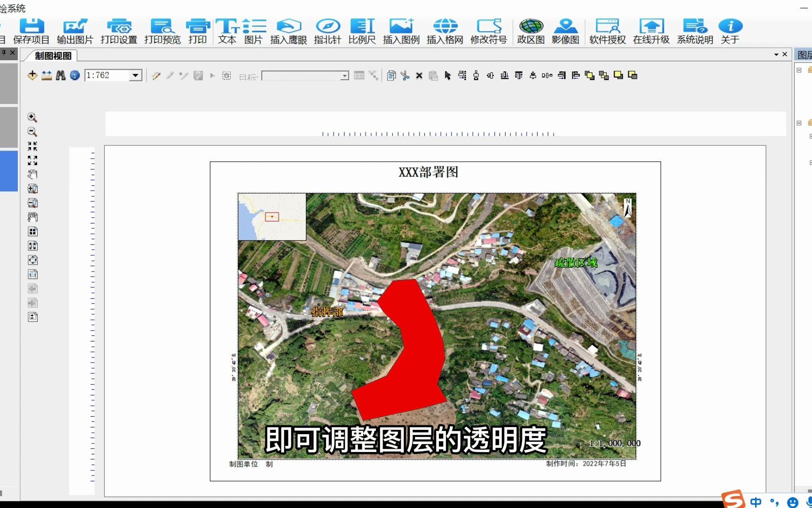Select the zoom out magnifier tool

(x=32, y=132)
